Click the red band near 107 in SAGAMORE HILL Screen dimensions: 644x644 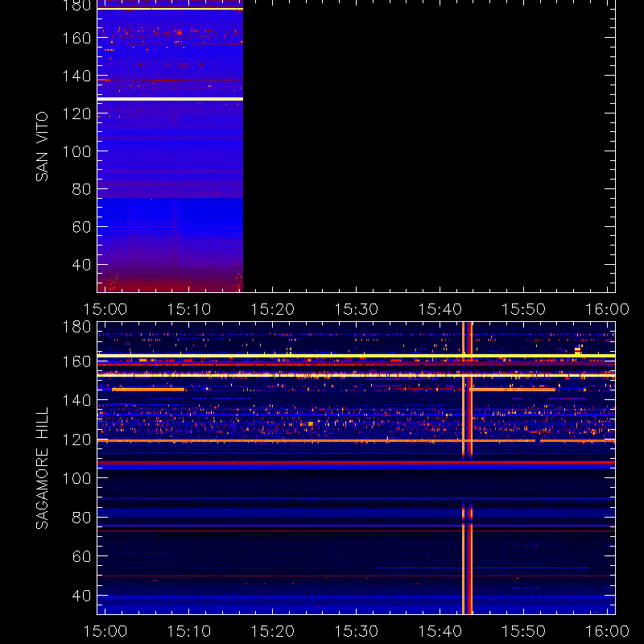point(356,463)
